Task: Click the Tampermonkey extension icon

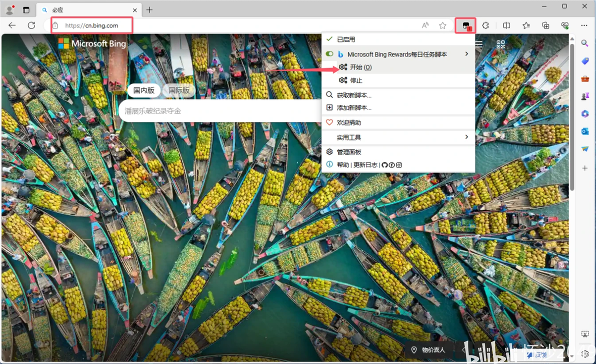Action: (466, 25)
